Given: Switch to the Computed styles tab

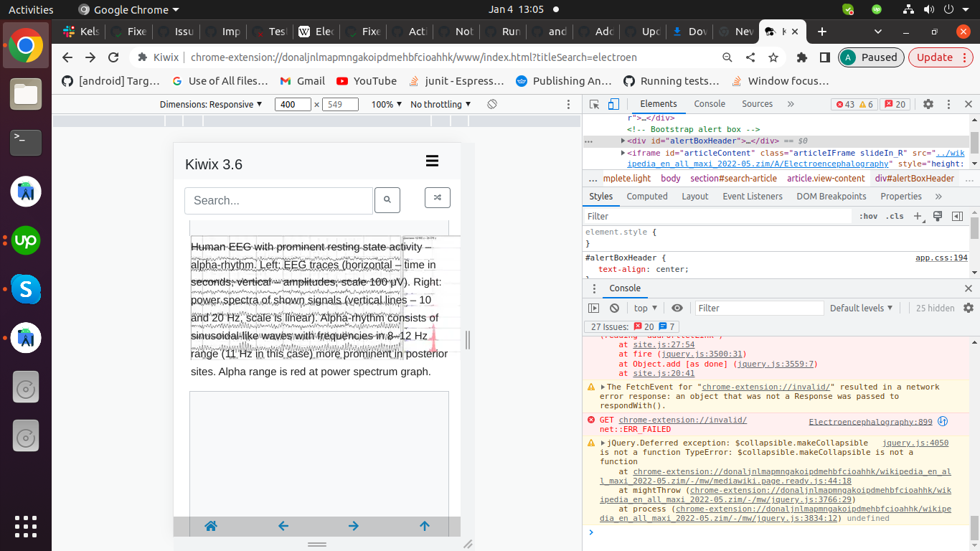Looking at the screenshot, I should pyautogui.click(x=647, y=196).
